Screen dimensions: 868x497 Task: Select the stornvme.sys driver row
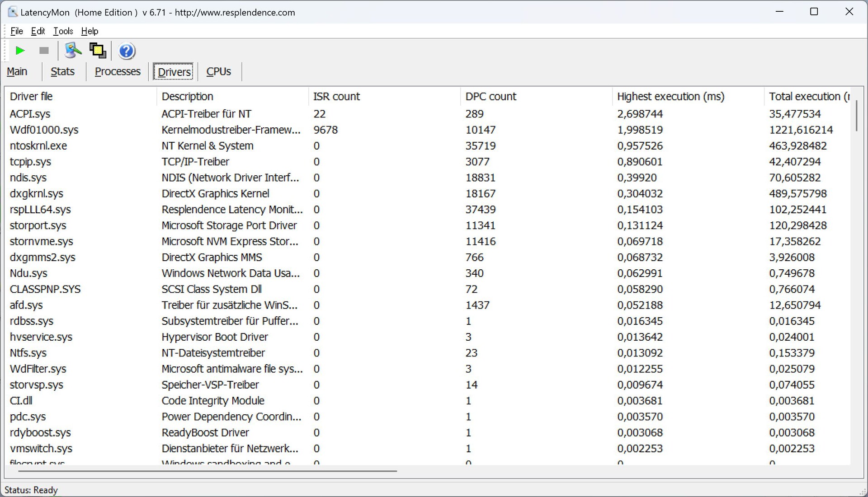[428, 241]
